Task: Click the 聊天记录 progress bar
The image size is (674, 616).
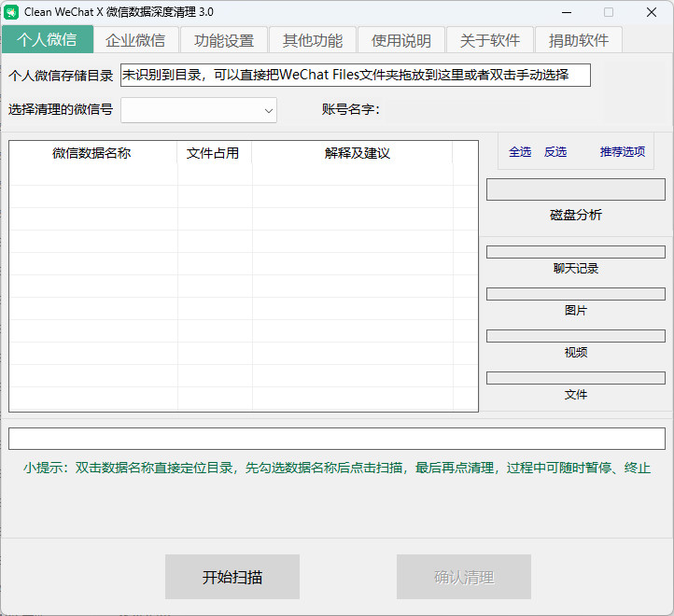Action: [x=576, y=252]
